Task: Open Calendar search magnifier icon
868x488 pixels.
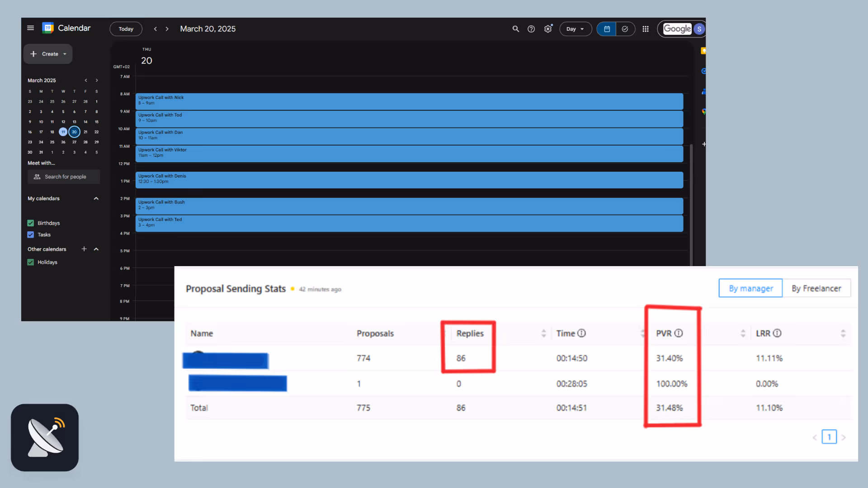Action: [x=515, y=29]
